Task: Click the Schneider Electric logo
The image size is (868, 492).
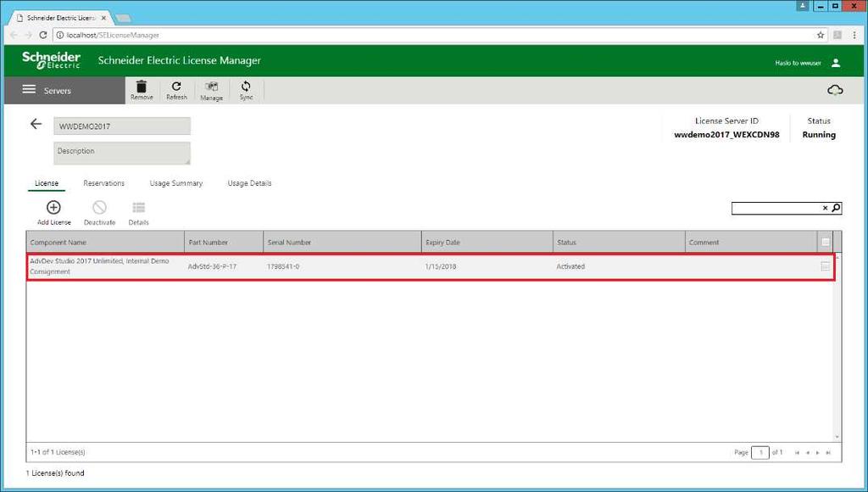Action: (51, 60)
